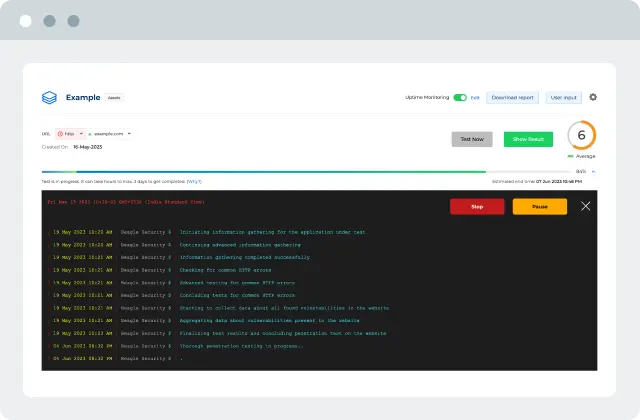Click the Assets tag next to Example
Viewport: 640px width, 420px height.
114,98
